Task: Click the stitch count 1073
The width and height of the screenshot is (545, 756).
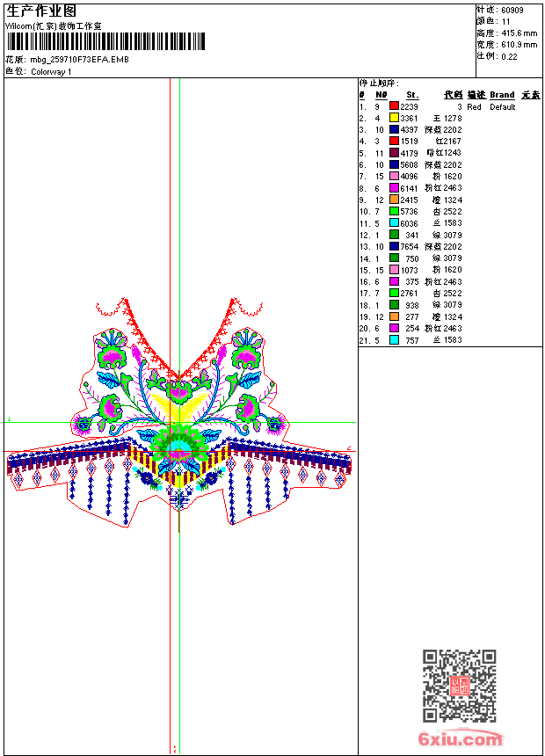Action: point(409,271)
